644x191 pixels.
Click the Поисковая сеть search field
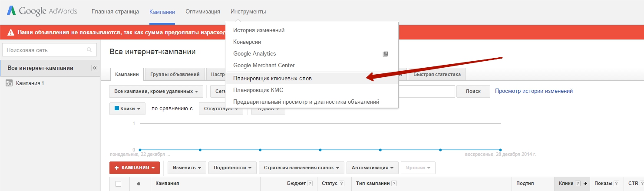[x=49, y=50]
